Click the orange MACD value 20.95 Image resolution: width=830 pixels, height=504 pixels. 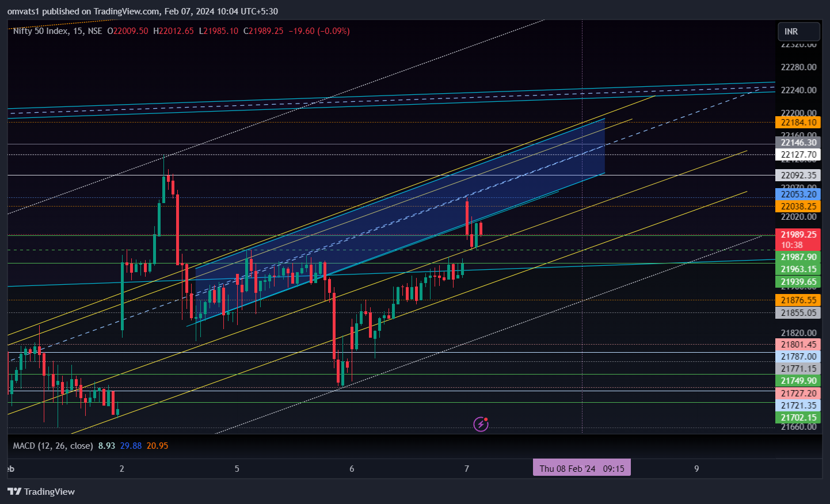pyautogui.click(x=157, y=446)
